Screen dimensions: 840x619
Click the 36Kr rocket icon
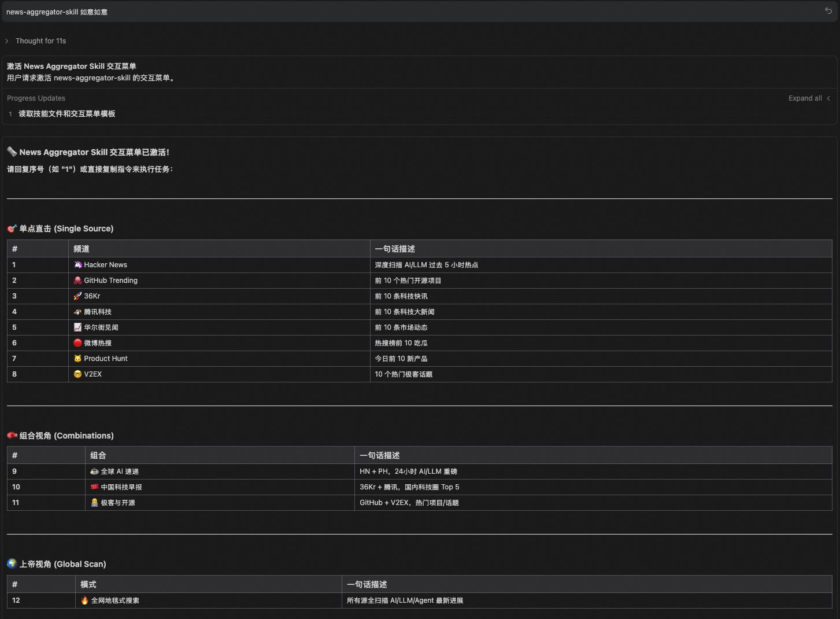(77, 296)
